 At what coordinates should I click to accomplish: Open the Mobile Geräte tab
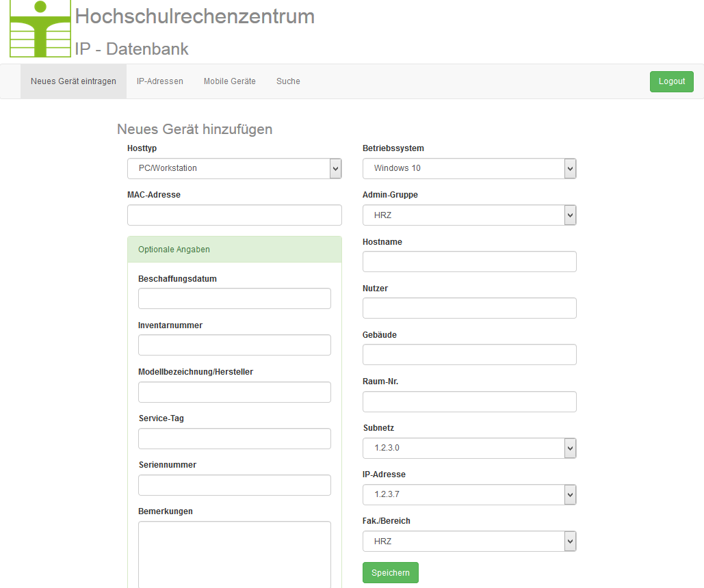click(x=229, y=81)
